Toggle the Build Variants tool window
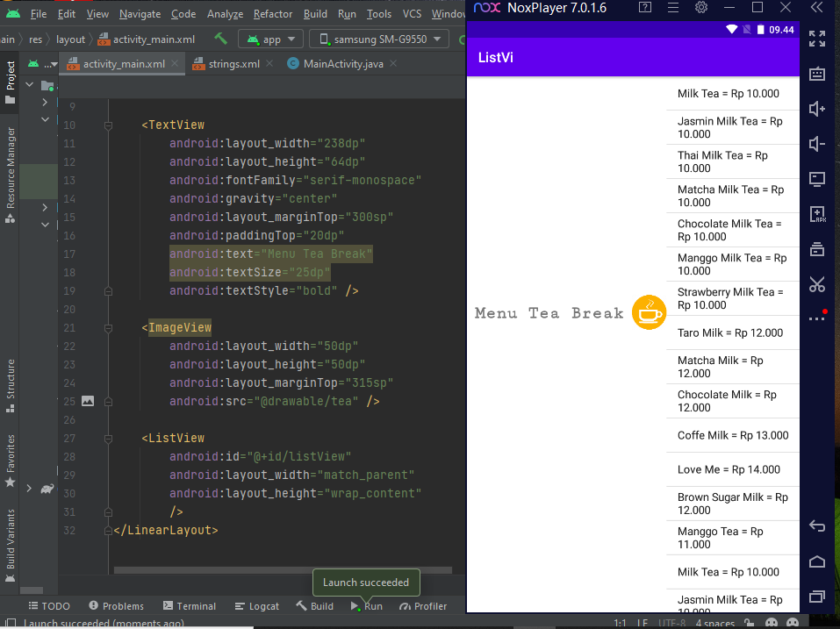Screen dimensions: 840x629 click(x=10, y=546)
